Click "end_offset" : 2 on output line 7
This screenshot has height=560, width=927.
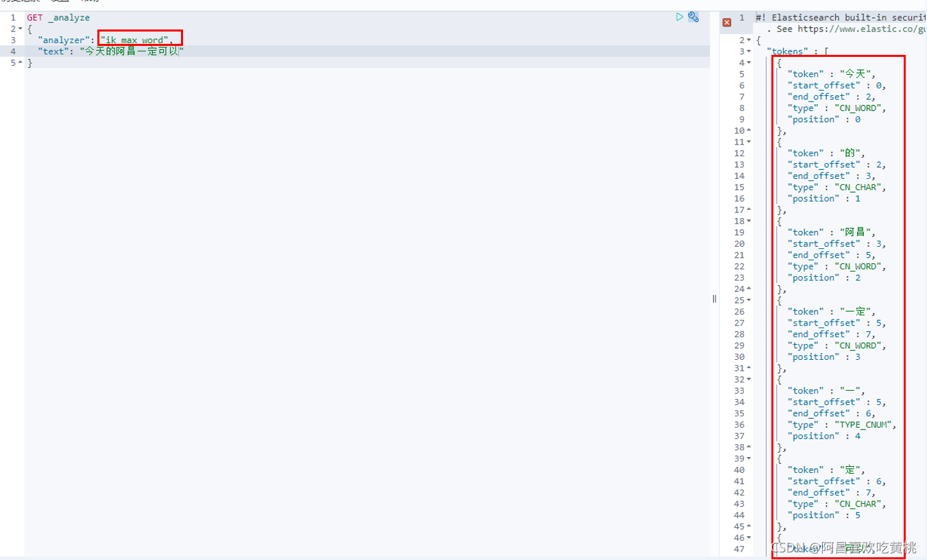tap(831, 97)
